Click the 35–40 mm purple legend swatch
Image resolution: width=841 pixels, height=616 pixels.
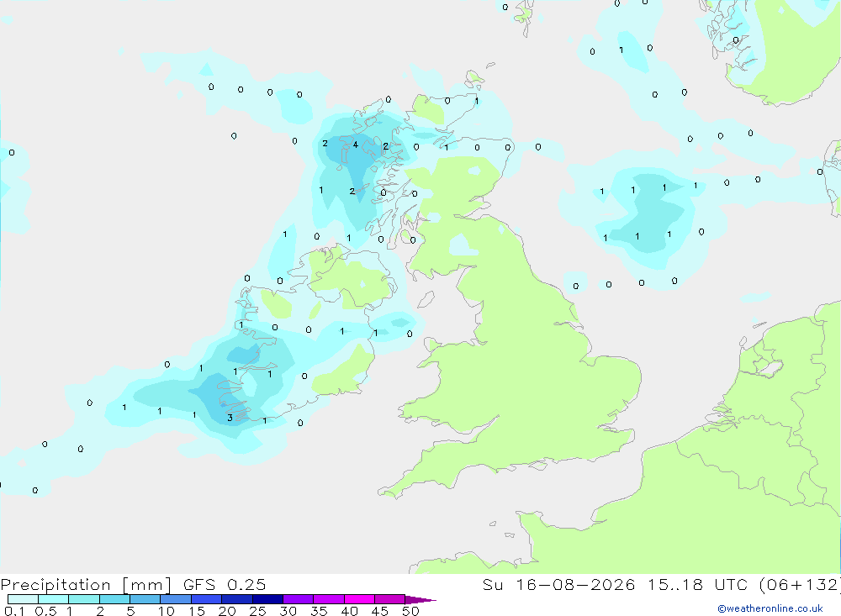pos(329,599)
